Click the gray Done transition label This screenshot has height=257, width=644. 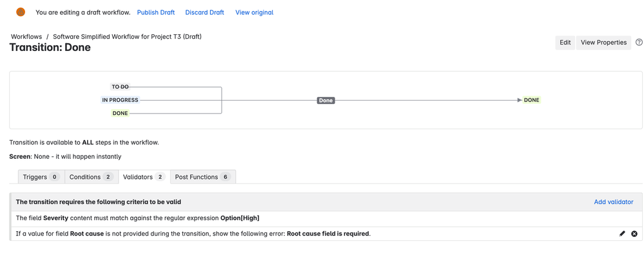(326, 100)
